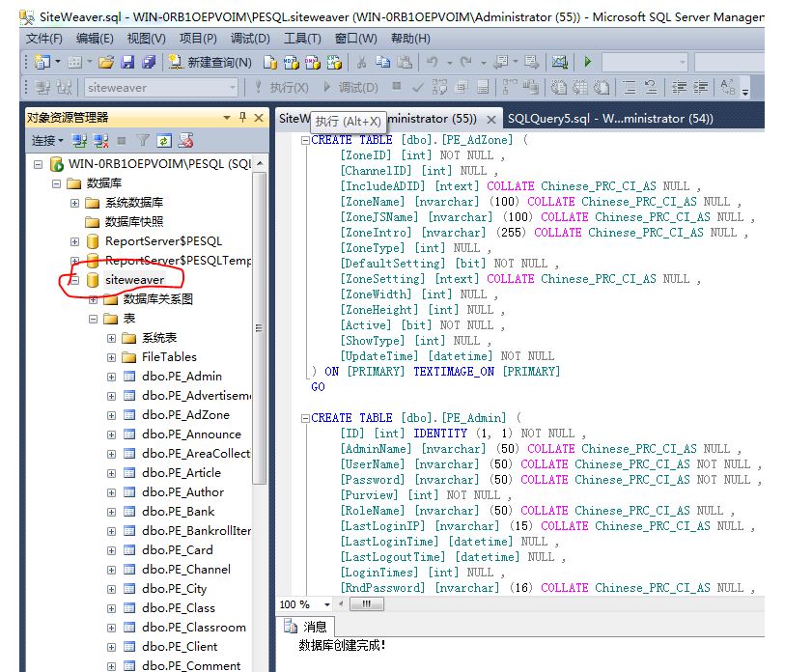Screen dimensions: 812x672
Task: Select the dbo.PE_Article table in tree
Action: 181,473
